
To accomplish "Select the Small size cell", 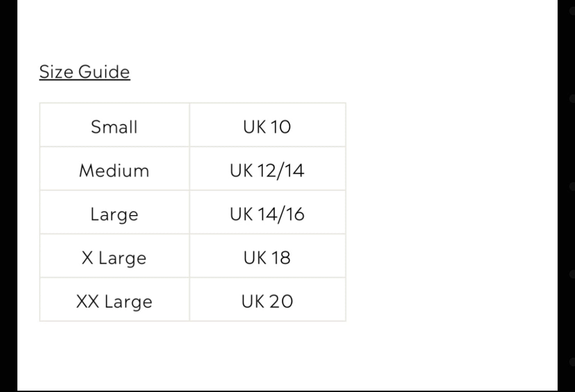I will click(x=115, y=125).
